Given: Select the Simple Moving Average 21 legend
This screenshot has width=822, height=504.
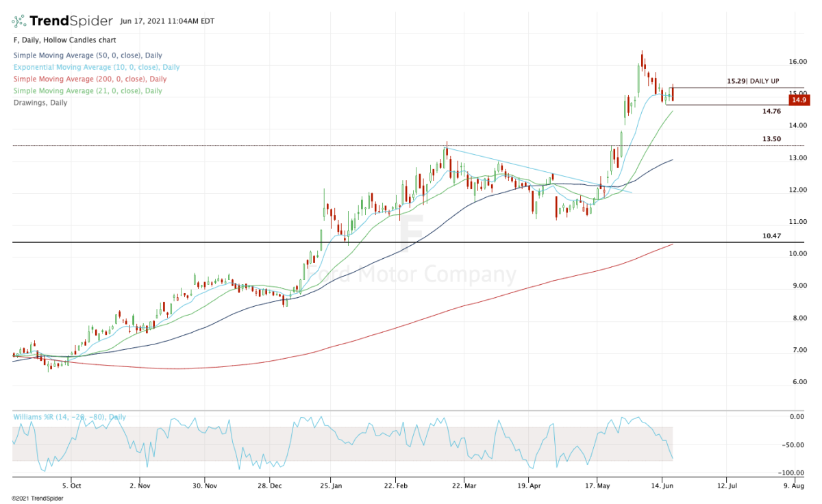Looking at the screenshot, I should point(87,91).
